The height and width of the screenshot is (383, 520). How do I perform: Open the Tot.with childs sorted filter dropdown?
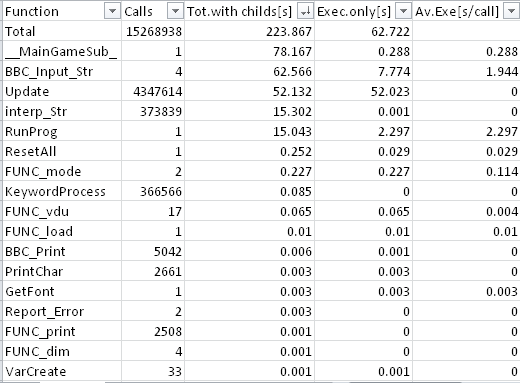pos(305,11)
